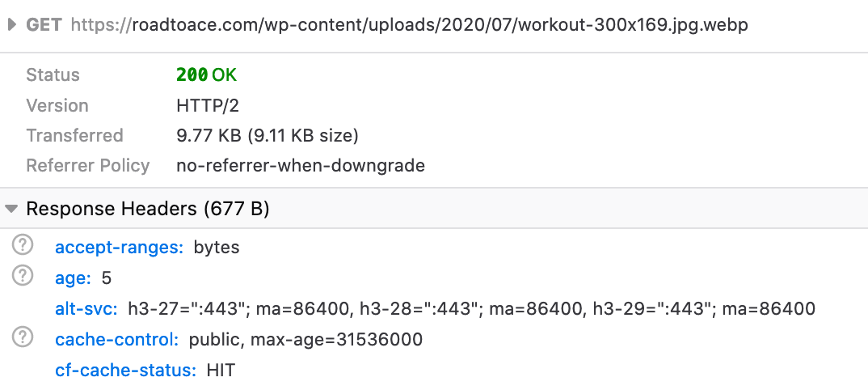Click the Response Headers section title
Image resolution: width=868 pixels, height=390 pixels.
pyautogui.click(x=148, y=209)
